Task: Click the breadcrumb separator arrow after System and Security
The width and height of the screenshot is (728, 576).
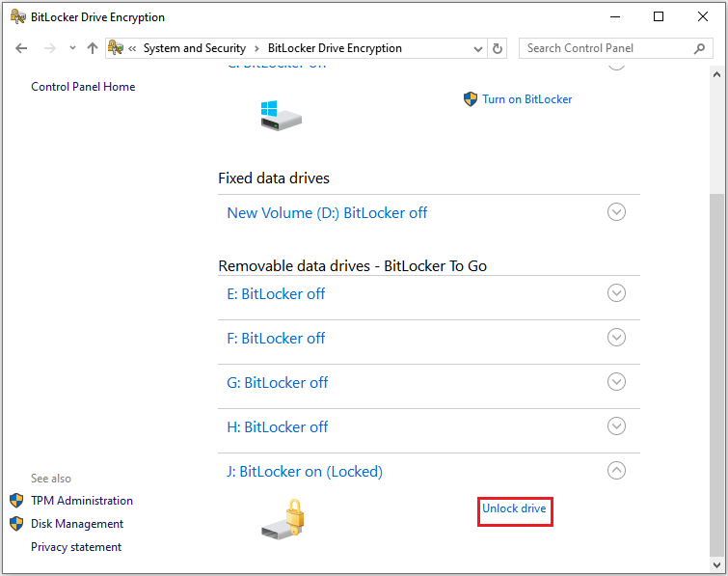Action: (256, 49)
